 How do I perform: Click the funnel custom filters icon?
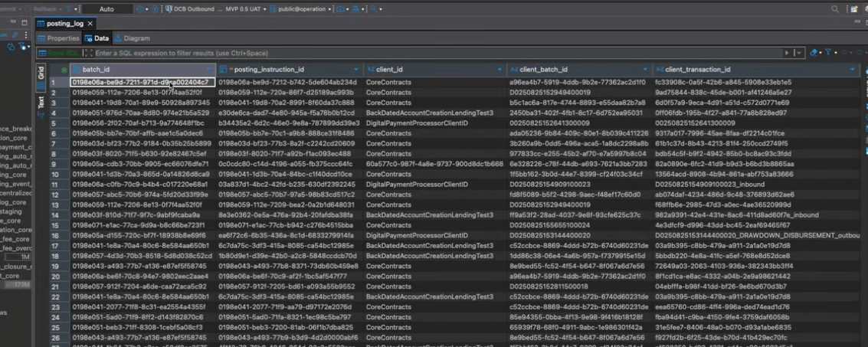coord(828,53)
